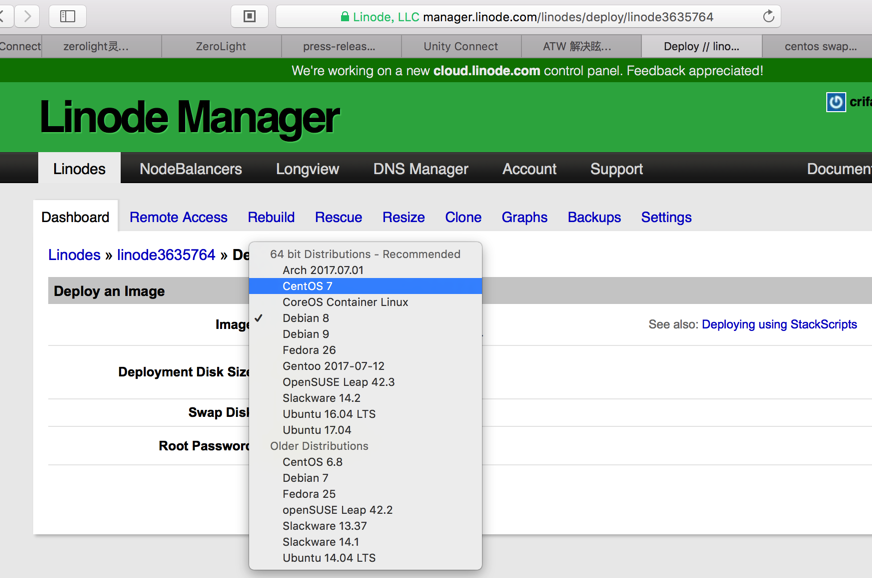The width and height of the screenshot is (872, 578).
Task: Choose CoreOS Container Linux option
Action: pyautogui.click(x=365, y=302)
